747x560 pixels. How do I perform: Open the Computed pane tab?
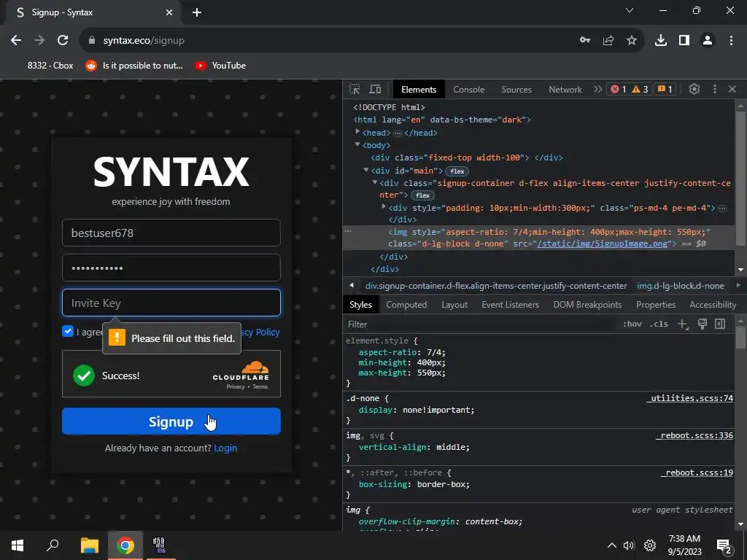coord(406,305)
